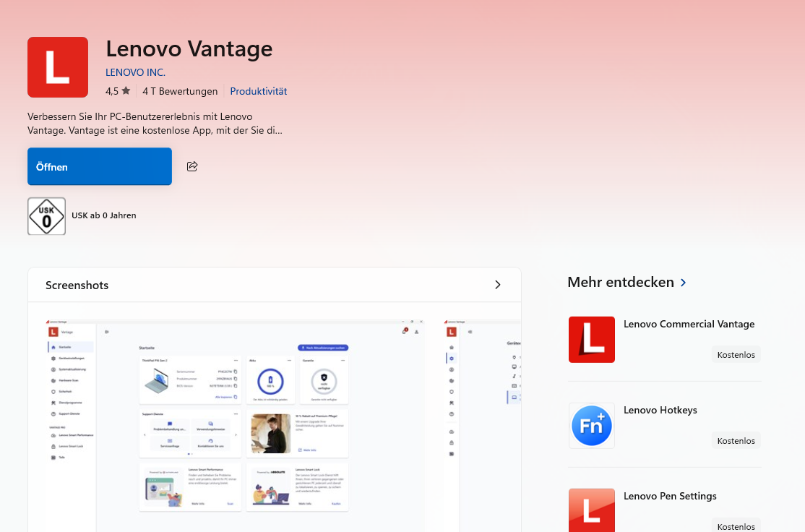This screenshot has height=532, width=805.
Task: Click the 4,5 star rating
Action: pyautogui.click(x=118, y=91)
